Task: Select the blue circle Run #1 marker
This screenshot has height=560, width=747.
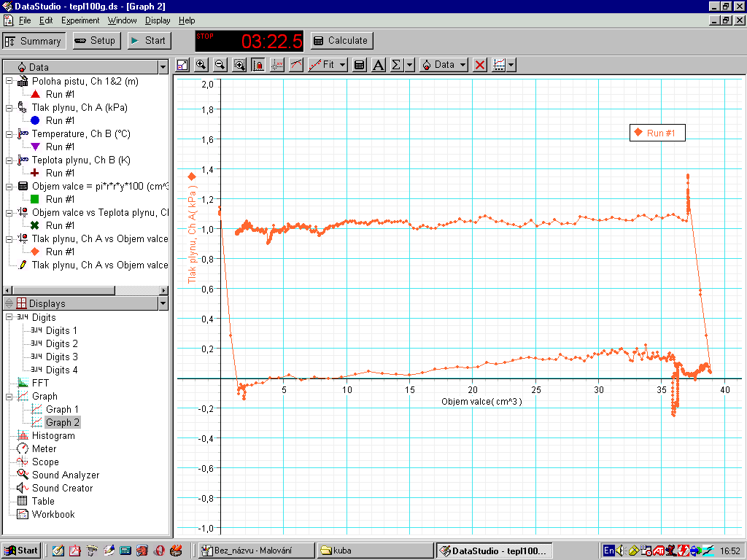Action: tap(35, 120)
